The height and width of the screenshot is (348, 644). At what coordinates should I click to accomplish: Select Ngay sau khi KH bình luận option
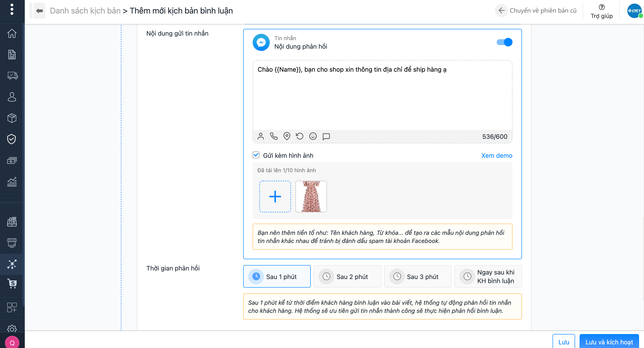click(x=488, y=277)
